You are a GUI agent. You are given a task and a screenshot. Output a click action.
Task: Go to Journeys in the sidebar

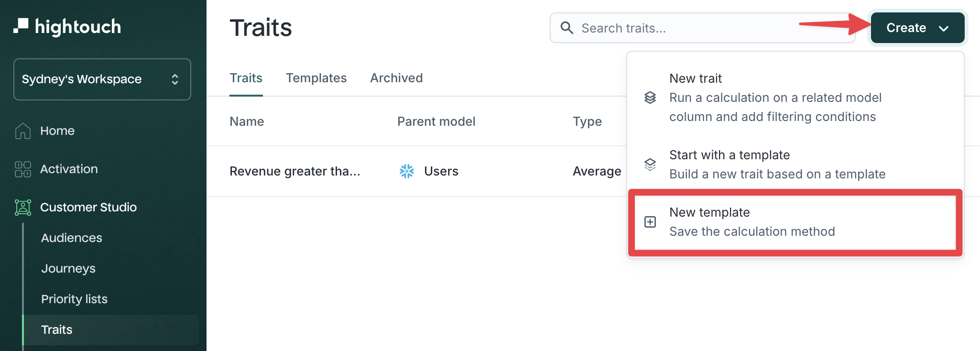click(x=68, y=268)
